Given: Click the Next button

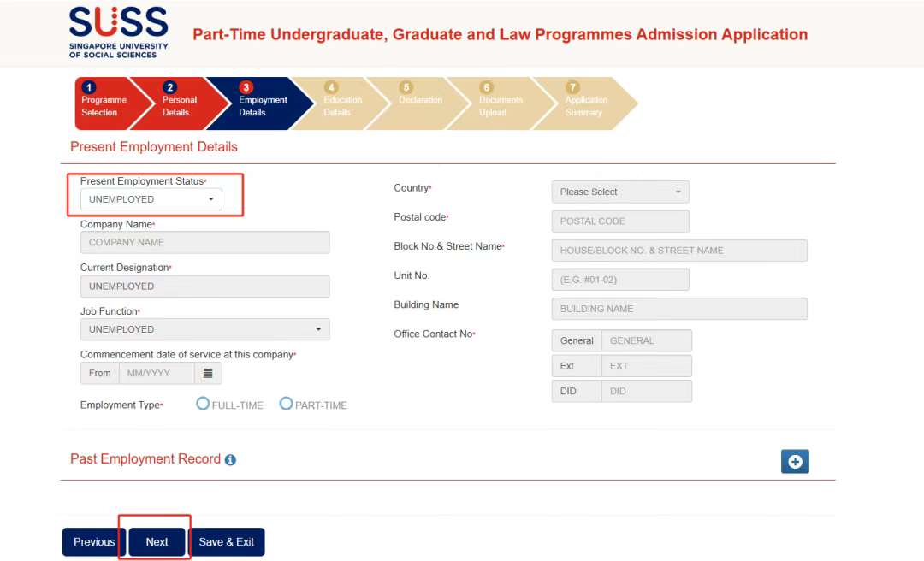Looking at the screenshot, I should click(157, 541).
